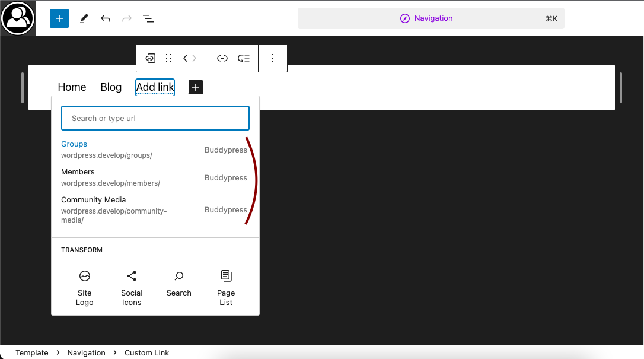Click the drag handle dots icon
This screenshot has height=359, width=644.
168,58
